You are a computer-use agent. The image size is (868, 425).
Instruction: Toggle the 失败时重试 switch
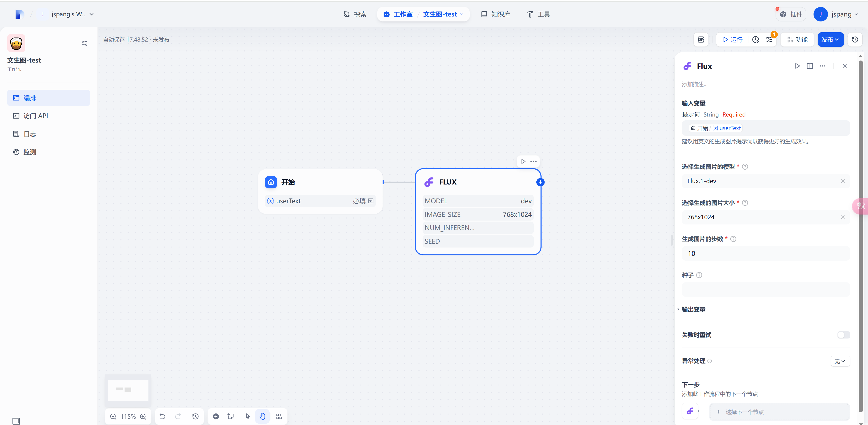click(843, 335)
